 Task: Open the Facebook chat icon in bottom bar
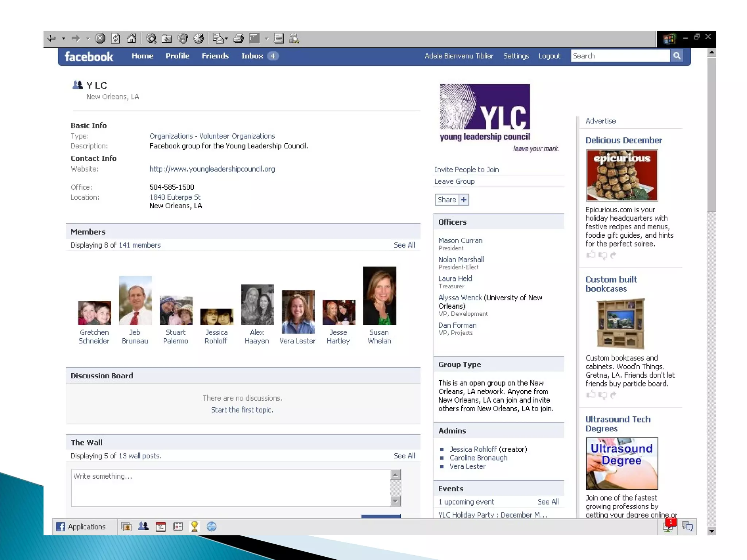coord(687,526)
